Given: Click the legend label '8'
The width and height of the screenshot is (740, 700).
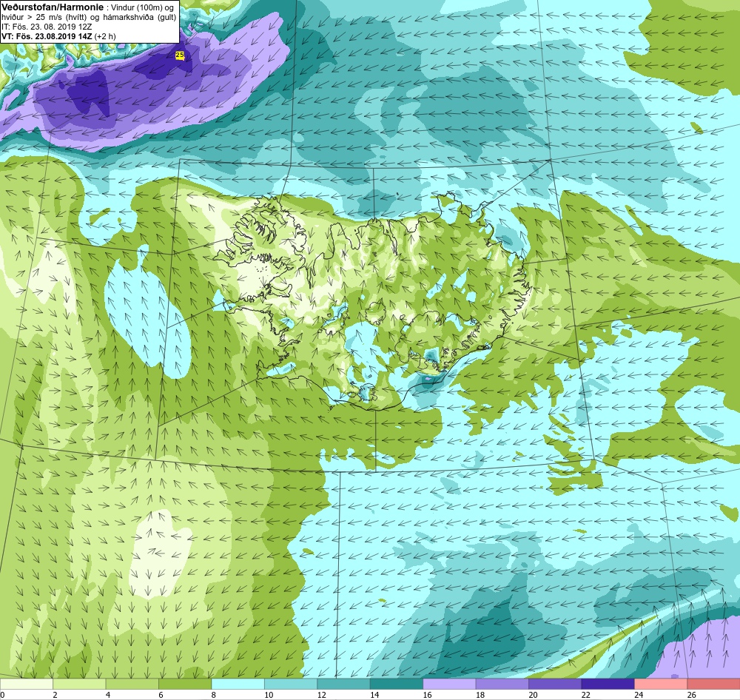Looking at the screenshot, I should [214, 695].
